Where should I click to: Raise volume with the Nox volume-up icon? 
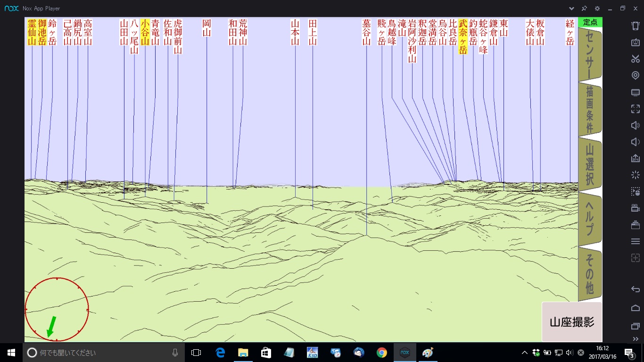(x=635, y=125)
